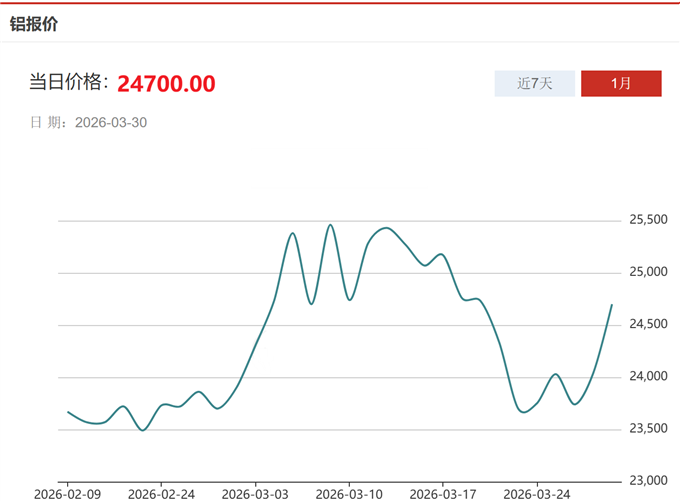Click the 25,000 y-axis label
The width and height of the screenshot is (680, 501).
(648, 272)
